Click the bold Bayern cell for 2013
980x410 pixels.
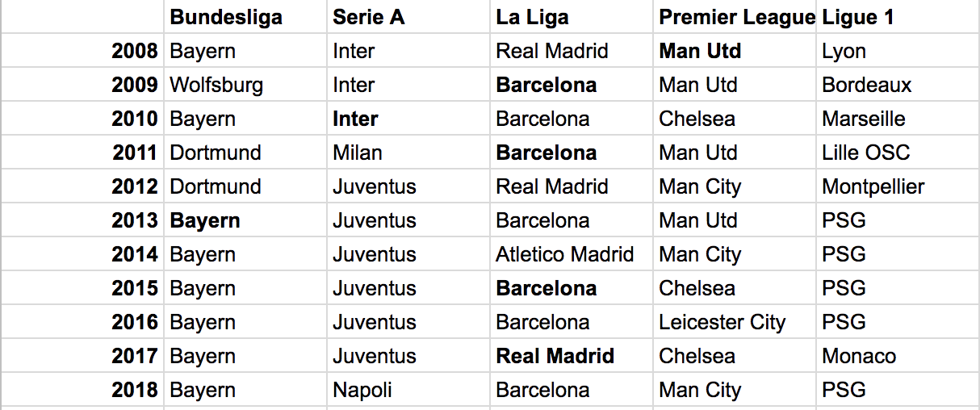click(245, 220)
